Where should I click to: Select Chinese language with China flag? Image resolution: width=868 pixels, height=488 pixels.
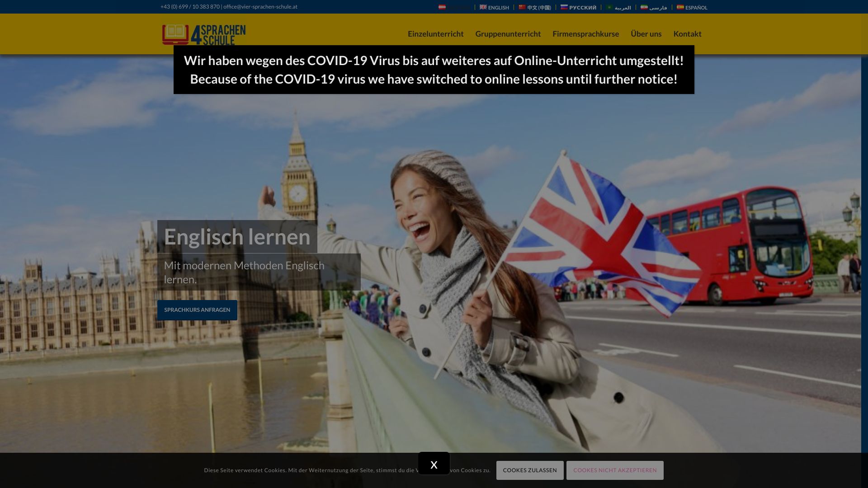522,7
